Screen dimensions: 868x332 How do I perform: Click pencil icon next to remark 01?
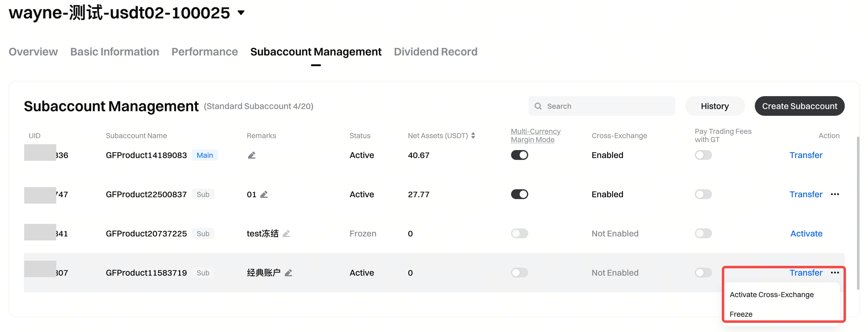tap(264, 194)
